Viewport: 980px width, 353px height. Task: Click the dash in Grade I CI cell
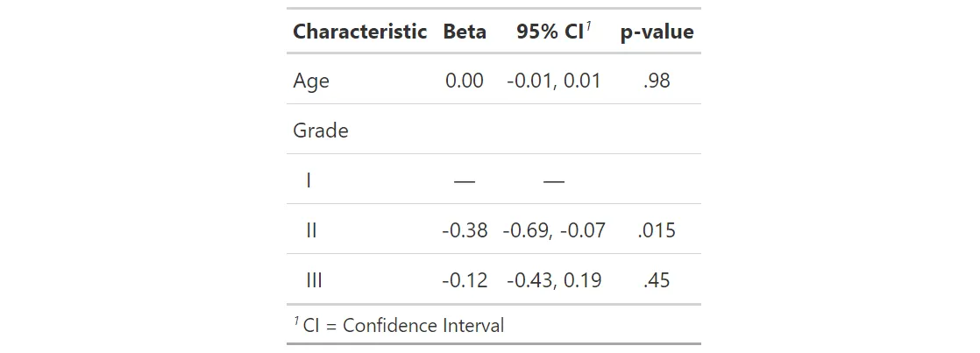pyautogui.click(x=553, y=181)
